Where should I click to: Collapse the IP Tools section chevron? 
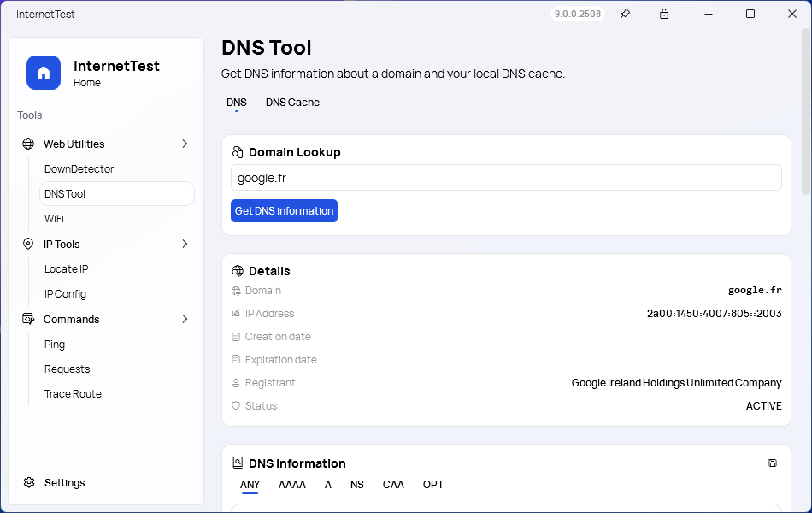tap(185, 244)
